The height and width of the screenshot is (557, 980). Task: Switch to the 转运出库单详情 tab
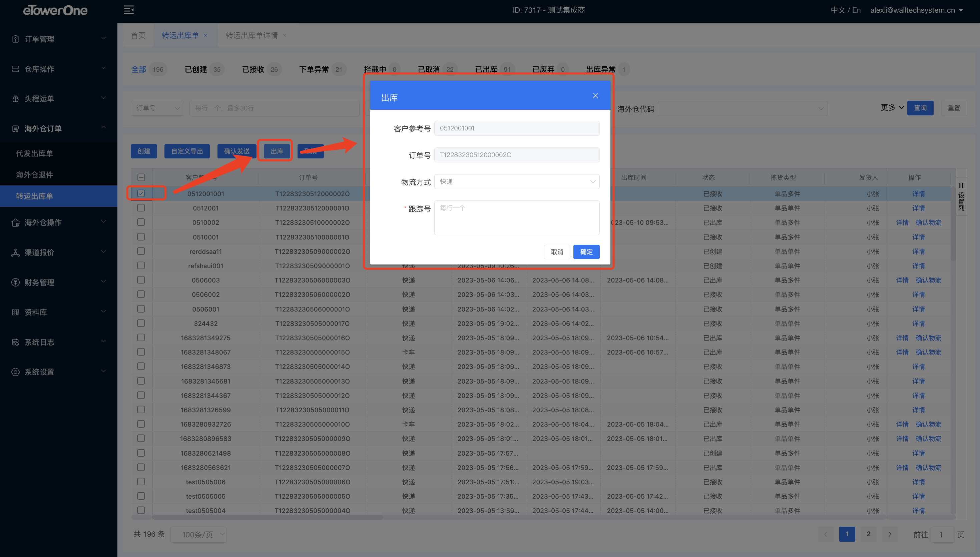click(x=251, y=36)
